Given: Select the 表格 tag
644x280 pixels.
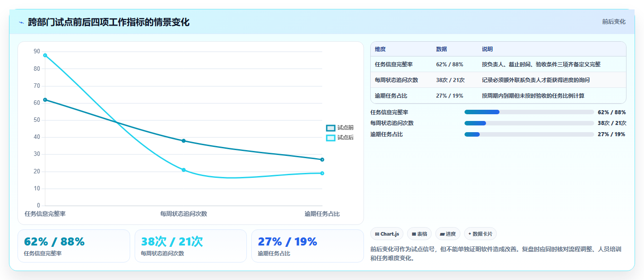Looking at the screenshot, I should click(419, 234).
